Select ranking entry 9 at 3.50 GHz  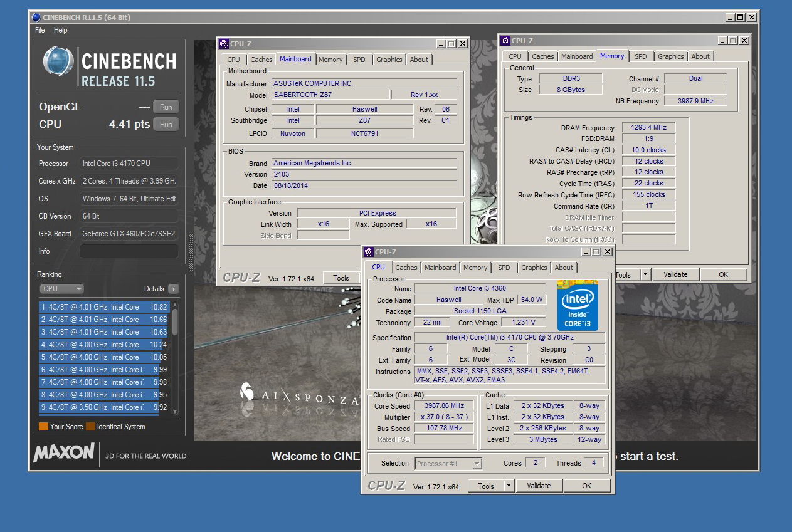point(104,407)
